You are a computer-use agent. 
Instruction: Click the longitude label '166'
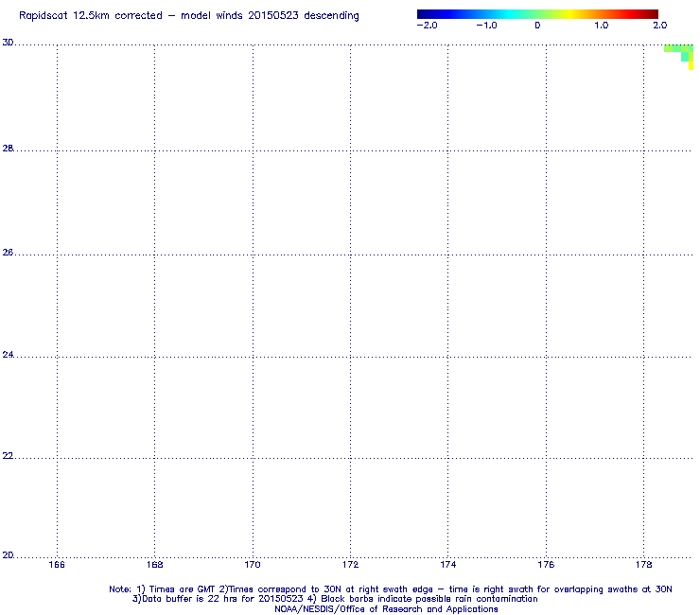57,565
